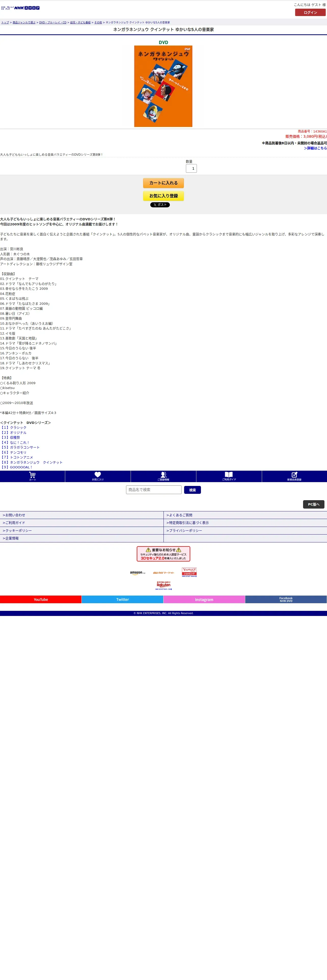327x980 pixels.
Task: Select track 09.皇帝円舞曲 text
Action: pyautogui.click(x=11, y=319)
